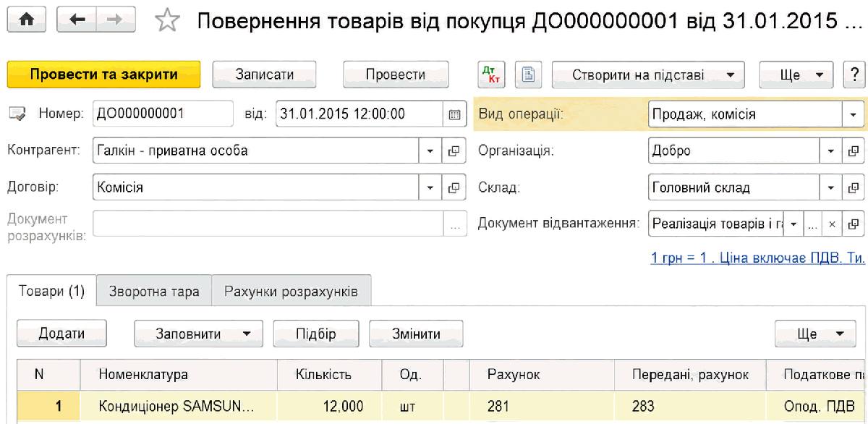Focus the date field 31.01.2015
Image resolution: width=868 pixels, height=424 pixels.
(359, 114)
